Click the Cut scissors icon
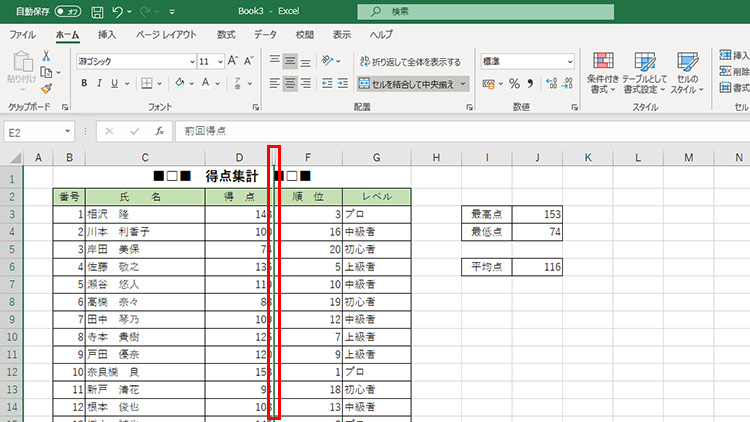The width and height of the screenshot is (750, 422). [47, 56]
